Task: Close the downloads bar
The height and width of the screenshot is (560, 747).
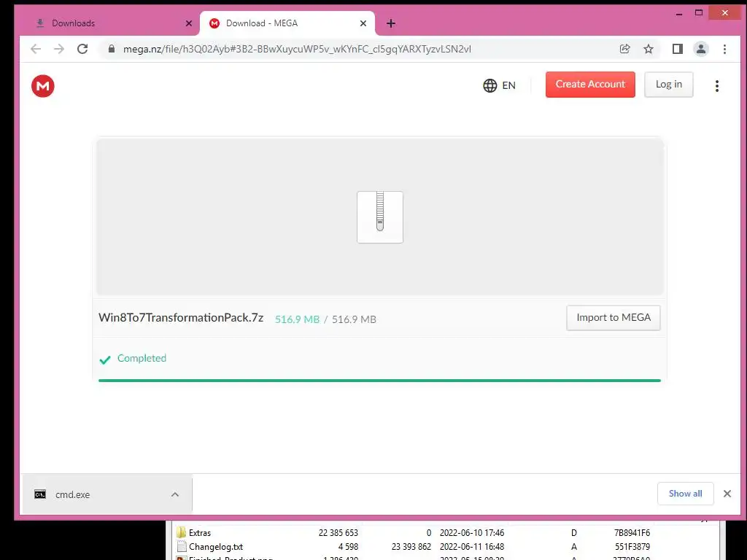Action: pos(727,494)
